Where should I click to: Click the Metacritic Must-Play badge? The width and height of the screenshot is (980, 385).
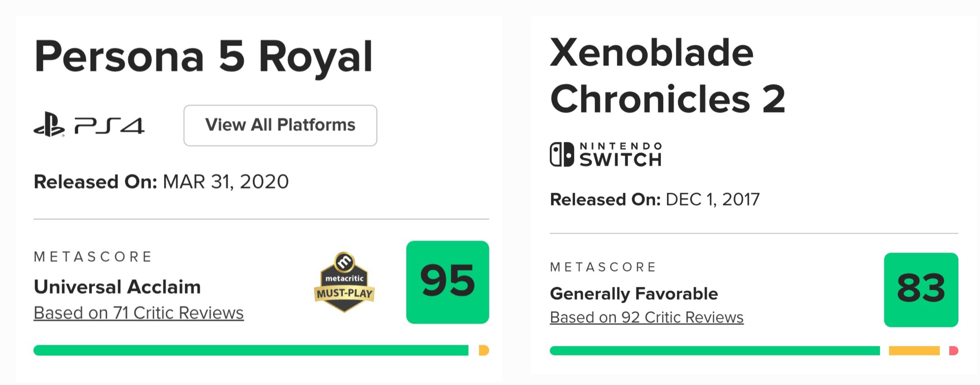click(344, 282)
